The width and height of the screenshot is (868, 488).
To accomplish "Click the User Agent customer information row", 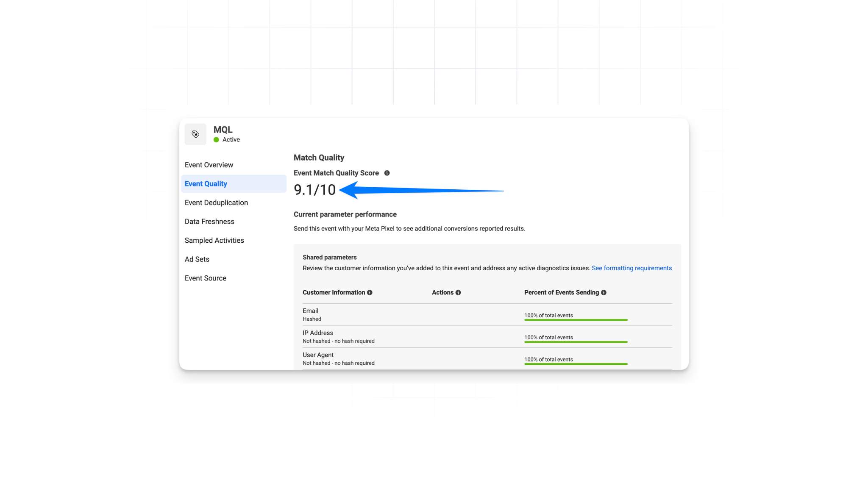I will click(487, 359).
